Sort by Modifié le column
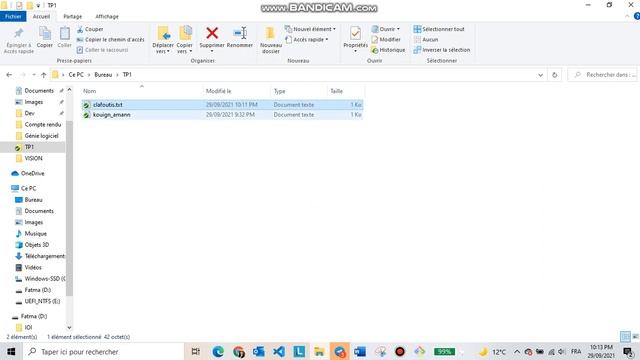 coord(236,91)
